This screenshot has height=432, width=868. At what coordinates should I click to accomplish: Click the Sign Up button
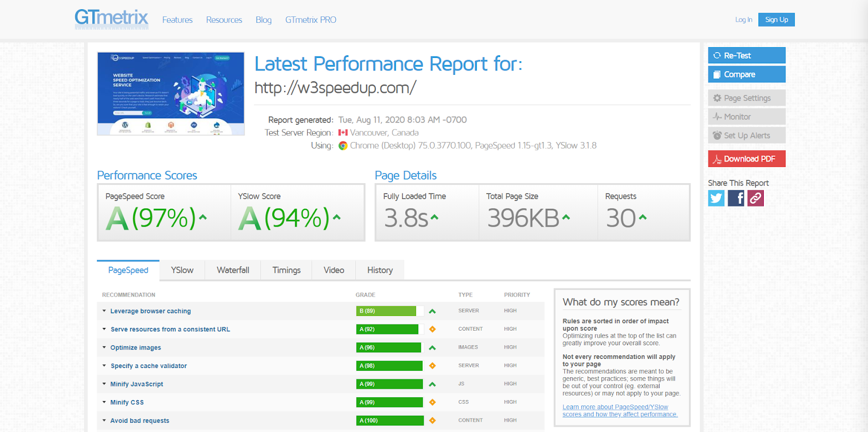[x=776, y=20]
